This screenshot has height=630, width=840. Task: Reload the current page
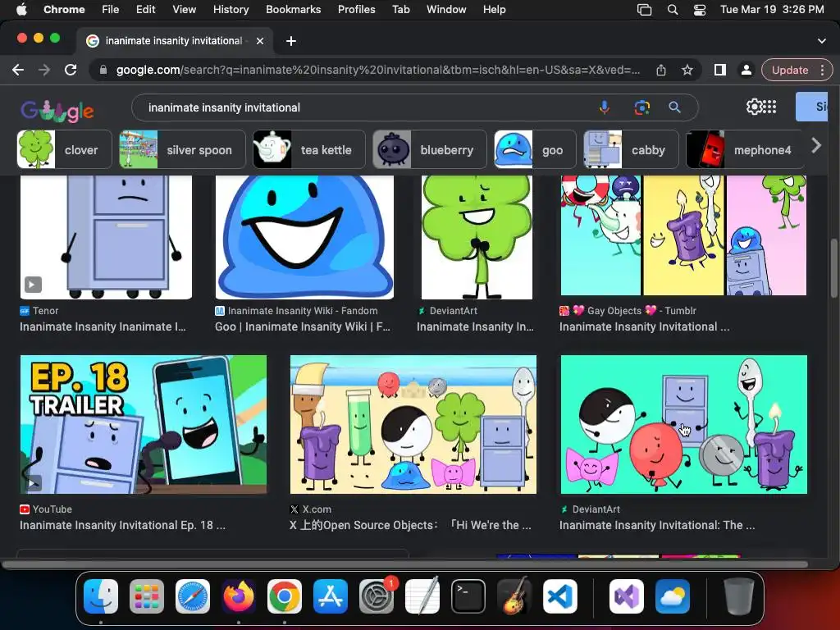[71, 71]
